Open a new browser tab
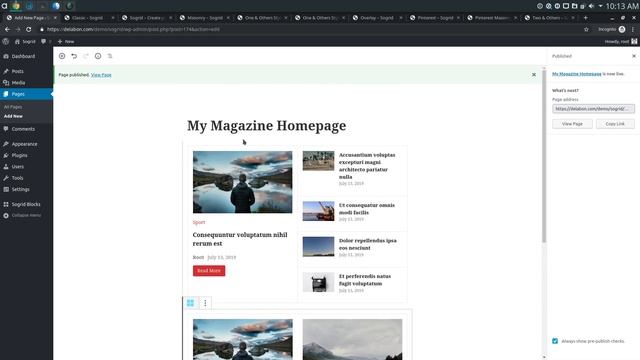640x360 pixels. pyautogui.click(x=585, y=18)
